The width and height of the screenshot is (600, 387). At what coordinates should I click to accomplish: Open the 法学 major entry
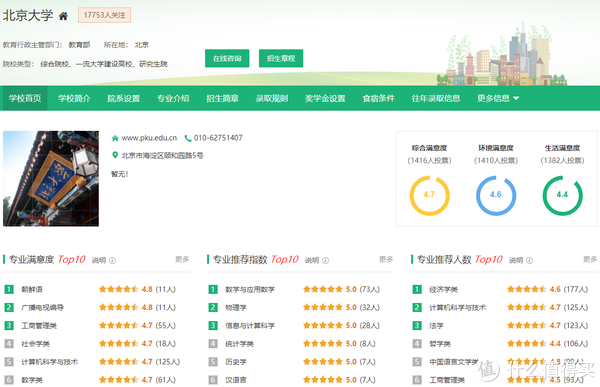437,326
